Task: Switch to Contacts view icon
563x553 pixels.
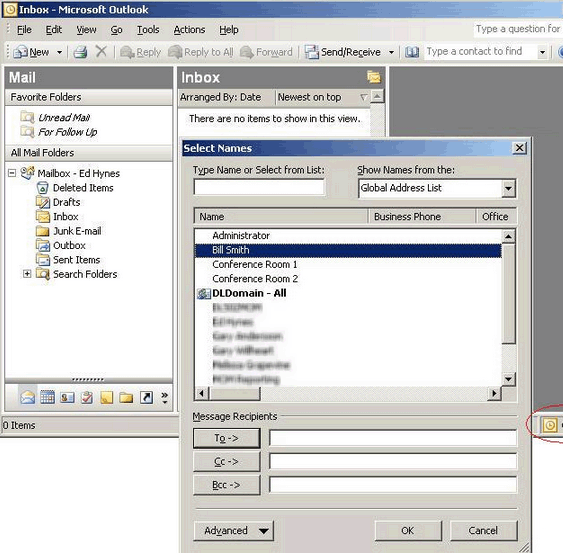Action: coord(67,397)
